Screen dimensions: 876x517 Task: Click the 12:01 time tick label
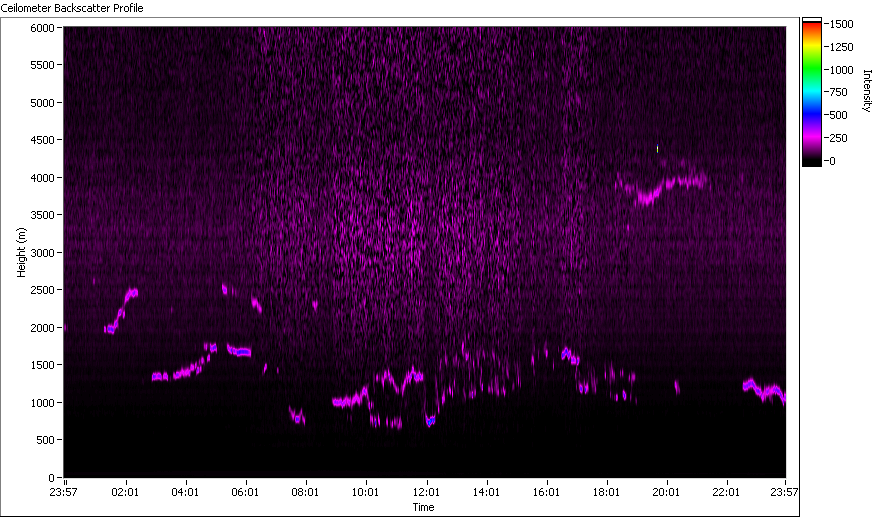(x=426, y=492)
